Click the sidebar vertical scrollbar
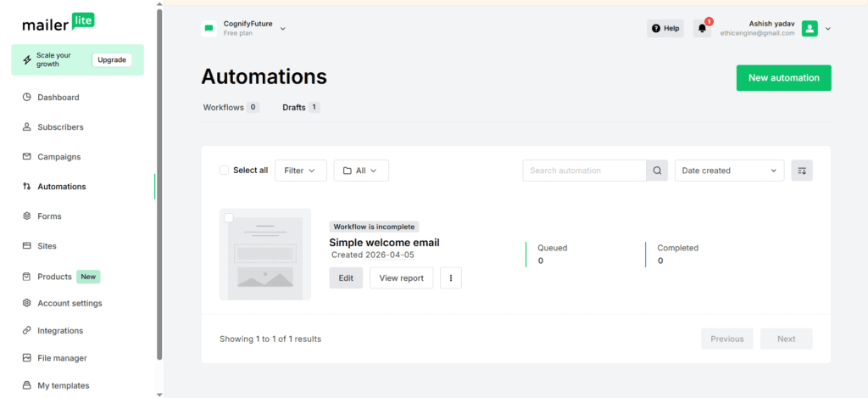This screenshot has height=398, width=868. 159,183
